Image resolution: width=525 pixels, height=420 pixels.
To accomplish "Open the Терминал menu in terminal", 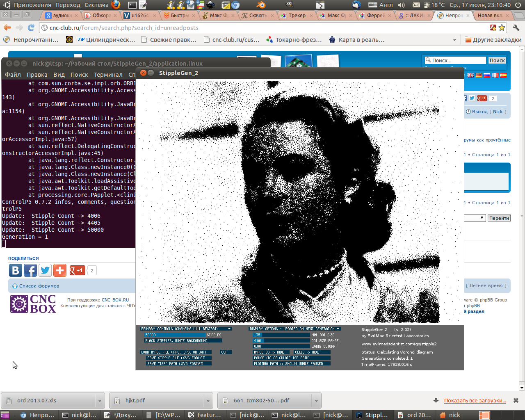I will (x=108, y=75).
